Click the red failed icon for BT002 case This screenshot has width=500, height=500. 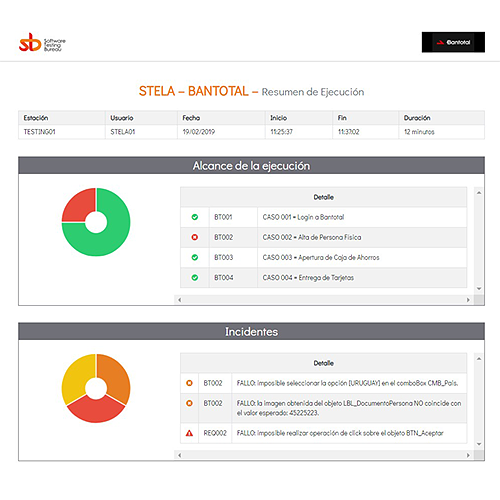pyautogui.click(x=195, y=237)
